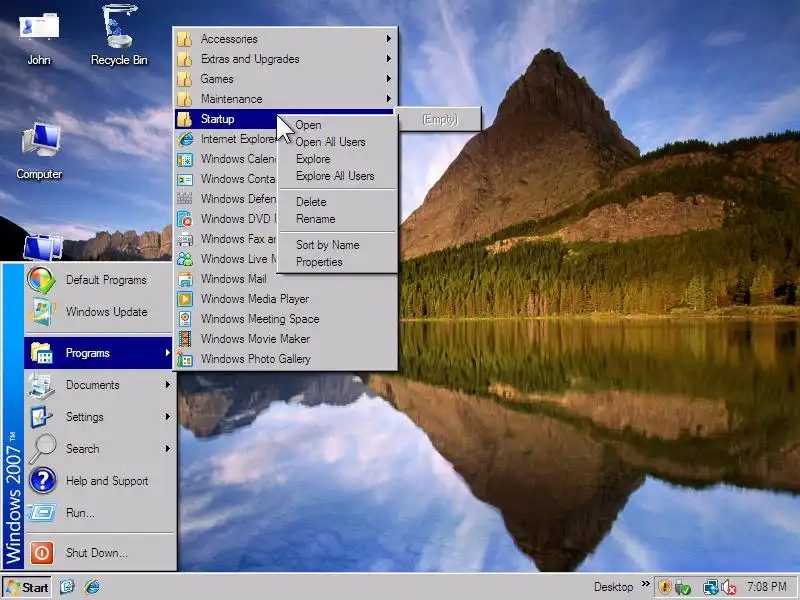The width and height of the screenshot is (800, 600).
Task: Click the network icon in system tray
Action: (710, 587)
